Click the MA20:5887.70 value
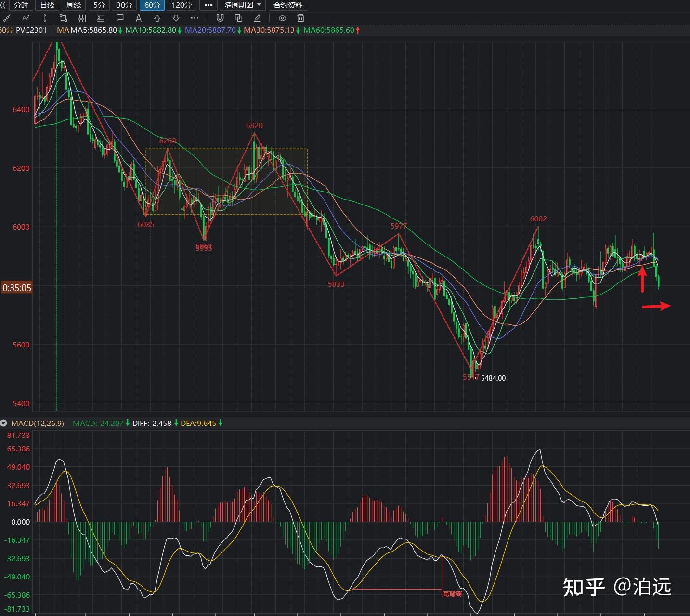Viewport: 690px width, 616px height. (210, 30)
